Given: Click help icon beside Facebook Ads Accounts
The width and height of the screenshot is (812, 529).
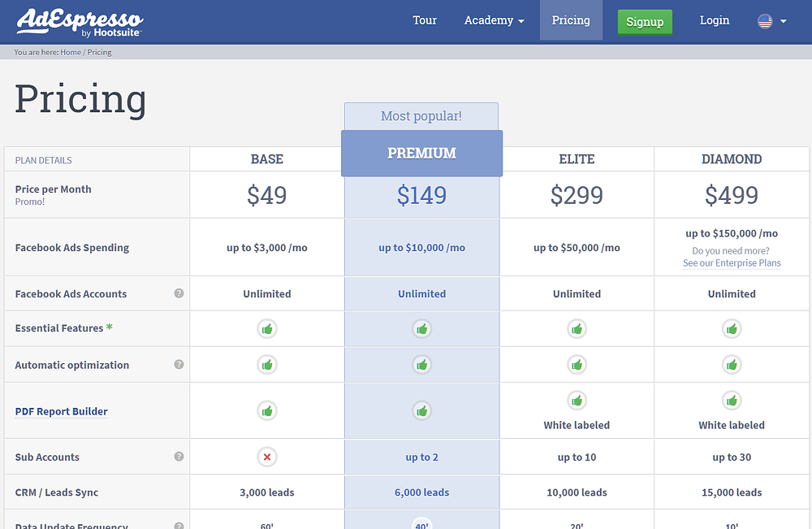Looking at the screenshot, I should (179, 293).
